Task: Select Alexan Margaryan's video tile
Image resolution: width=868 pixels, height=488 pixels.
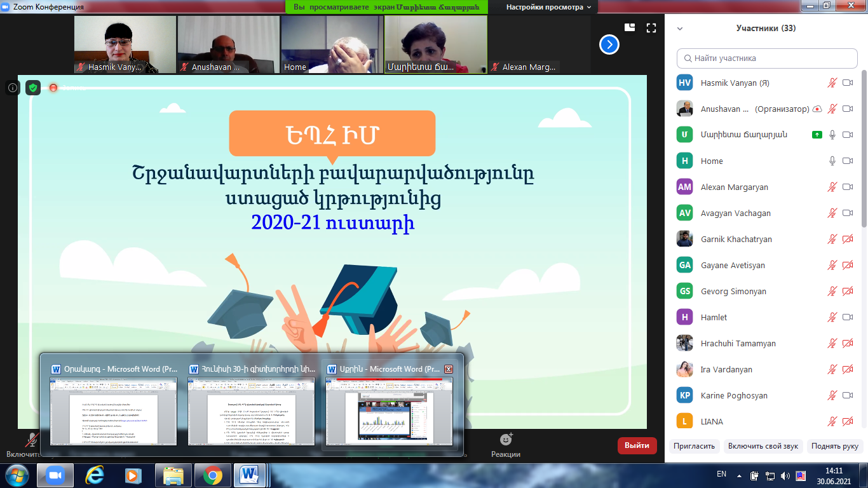Action: (539, 44)
